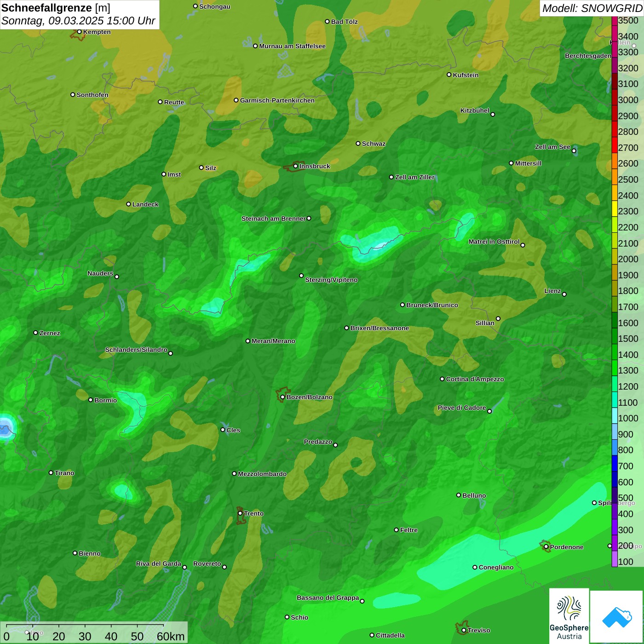Click the Kufstein city marker dot
644x644 pixels.
pos(449,75)
